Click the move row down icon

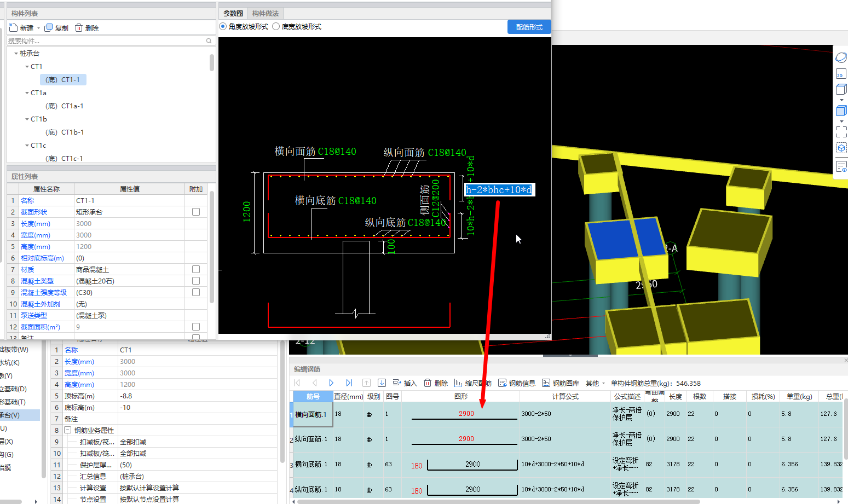[382, 383]
